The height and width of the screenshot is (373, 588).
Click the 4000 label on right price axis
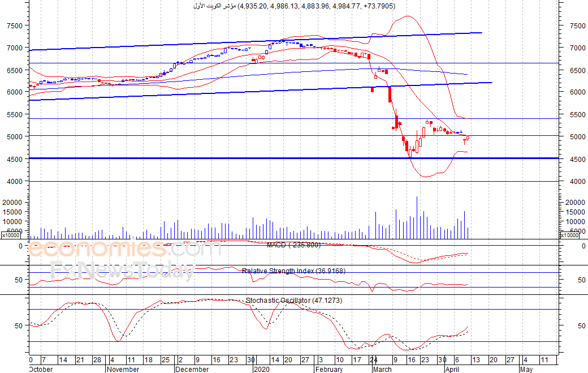tap(577, 182)
